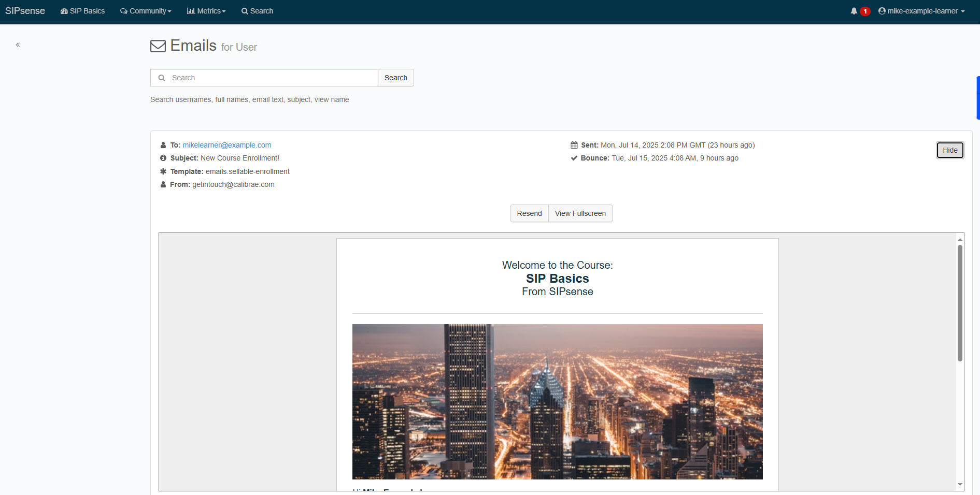
Task: Click the blue page scrollbar at right edge
Action: [978, 98]
